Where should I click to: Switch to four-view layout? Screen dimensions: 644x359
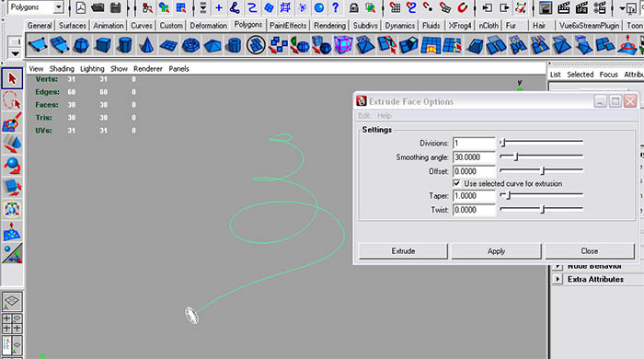[x=12, y=323]
